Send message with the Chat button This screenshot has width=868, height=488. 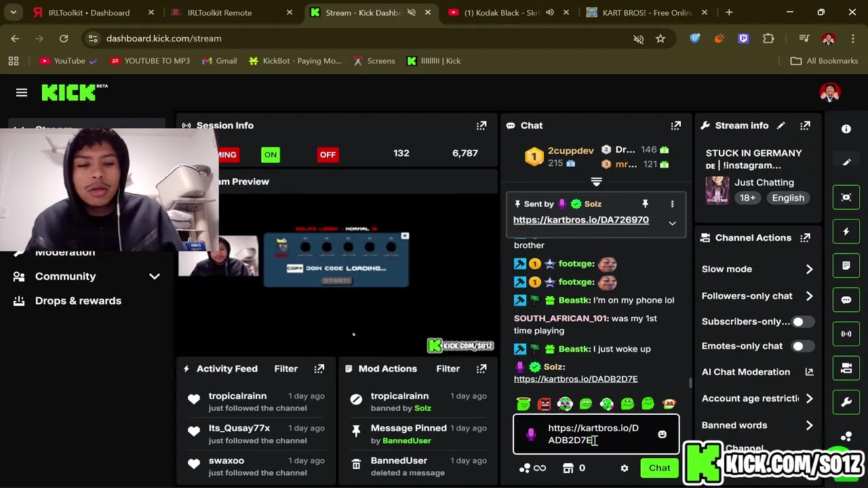659,468
